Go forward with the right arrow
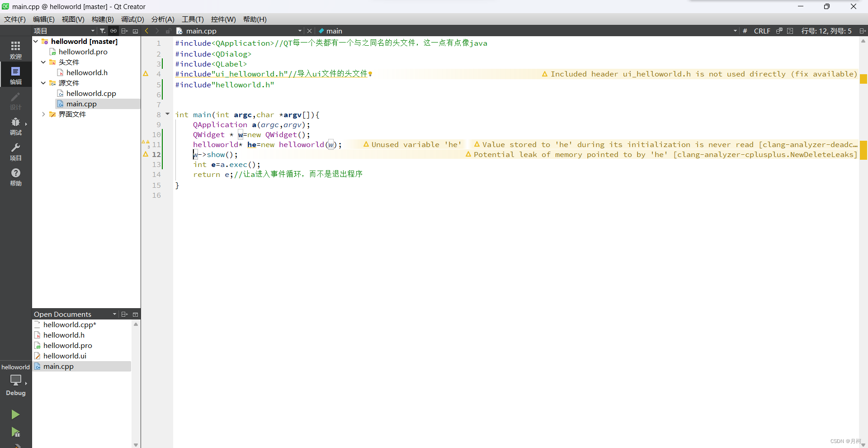This screenshot has width=868, height=448. (157, 31)
